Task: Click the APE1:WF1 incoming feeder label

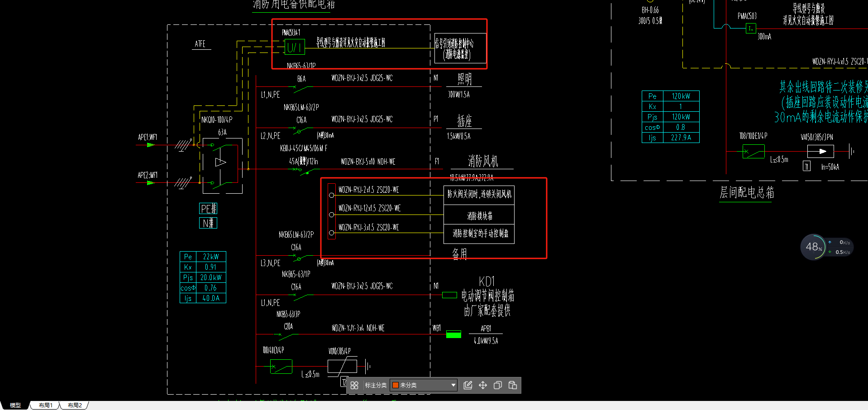Action: [x=148, y=137]
